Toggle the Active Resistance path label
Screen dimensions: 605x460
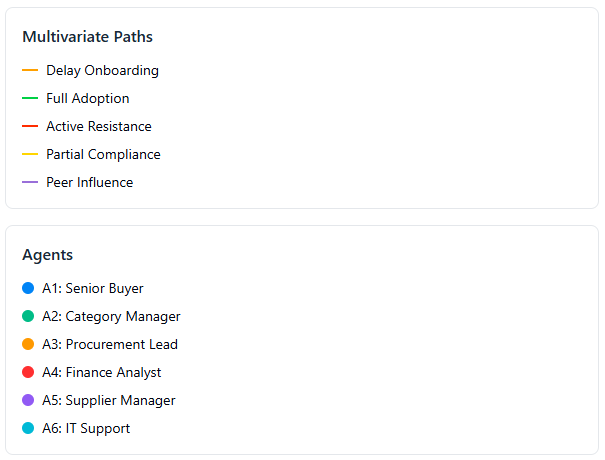tap(99, 127)
